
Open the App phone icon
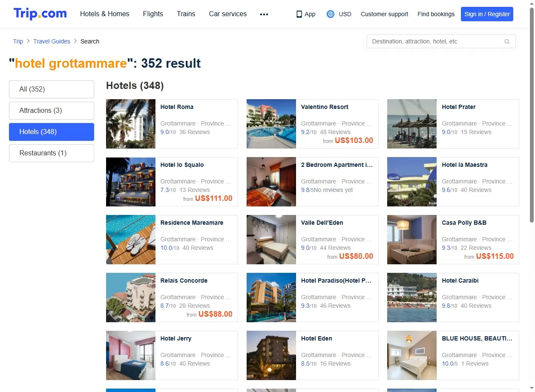[x=299, y=14]
